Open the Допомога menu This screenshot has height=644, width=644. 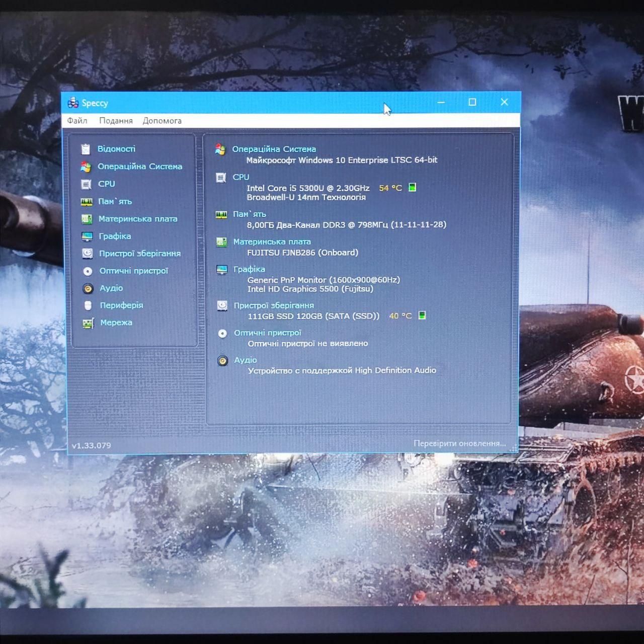point(162,121)
